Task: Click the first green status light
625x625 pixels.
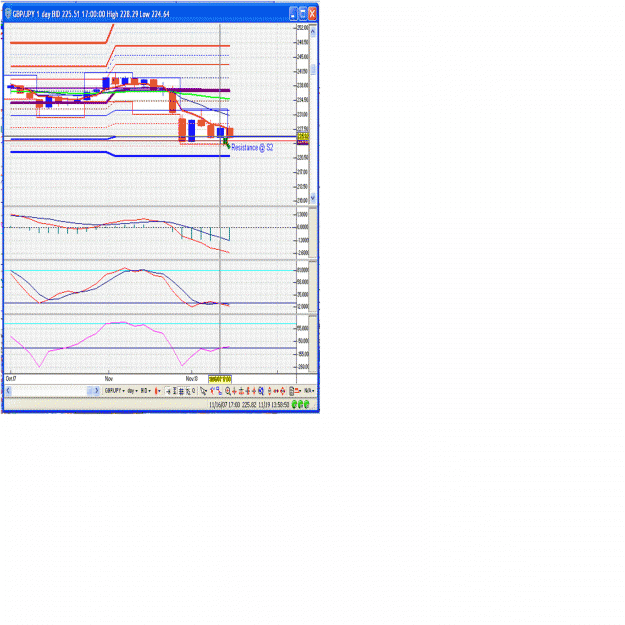Action: click(294, 404)
